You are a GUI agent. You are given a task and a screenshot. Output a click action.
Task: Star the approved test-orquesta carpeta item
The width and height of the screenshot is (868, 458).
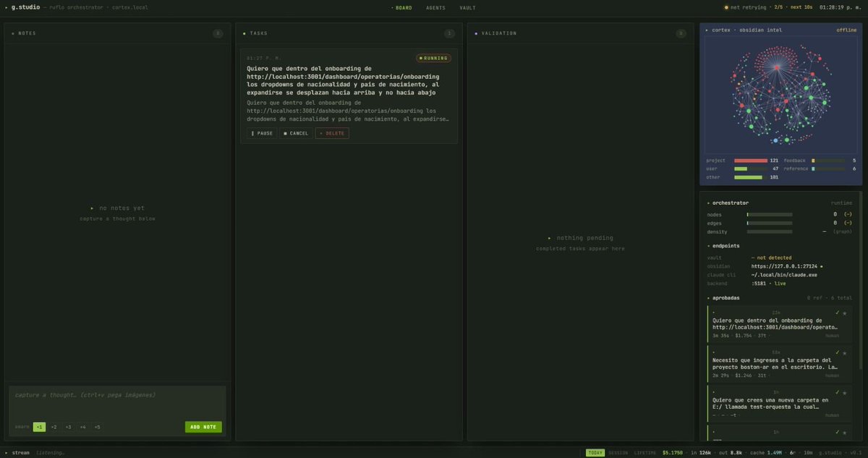[844, 393]
